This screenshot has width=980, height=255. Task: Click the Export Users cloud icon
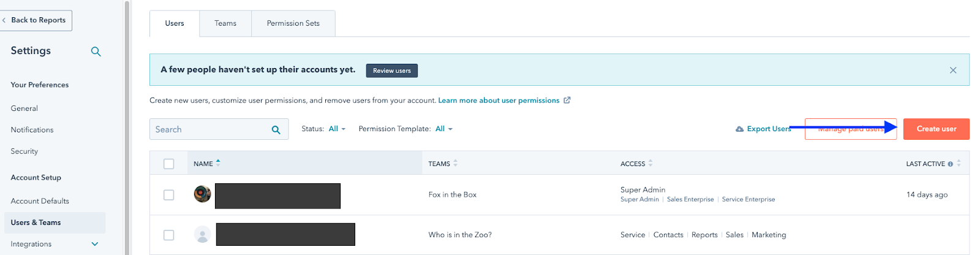(x=739, y=129)
